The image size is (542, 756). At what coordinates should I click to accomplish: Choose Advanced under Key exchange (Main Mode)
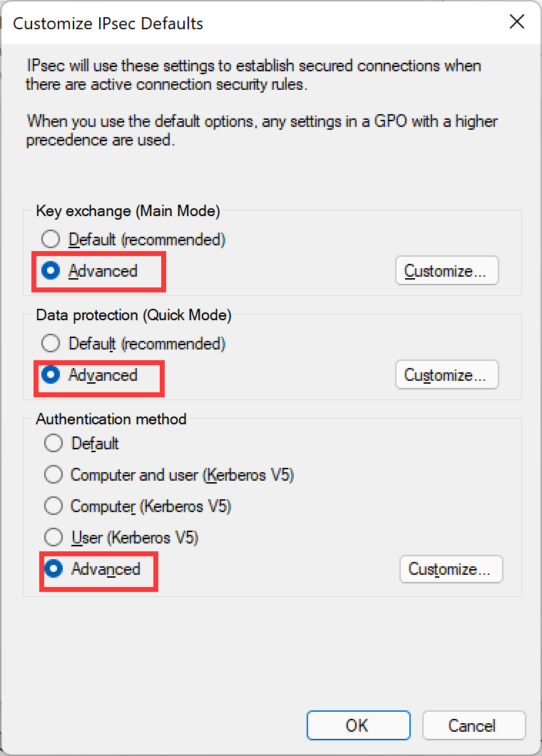pyautogui.click(x=51, y=271)
